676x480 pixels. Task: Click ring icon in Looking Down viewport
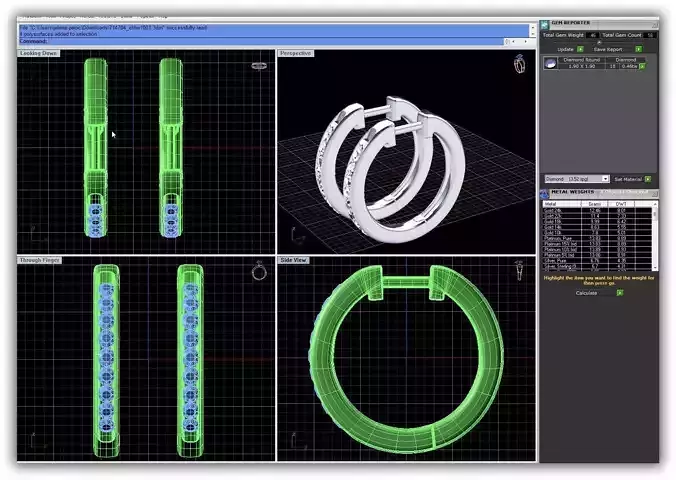pos(259,66)
